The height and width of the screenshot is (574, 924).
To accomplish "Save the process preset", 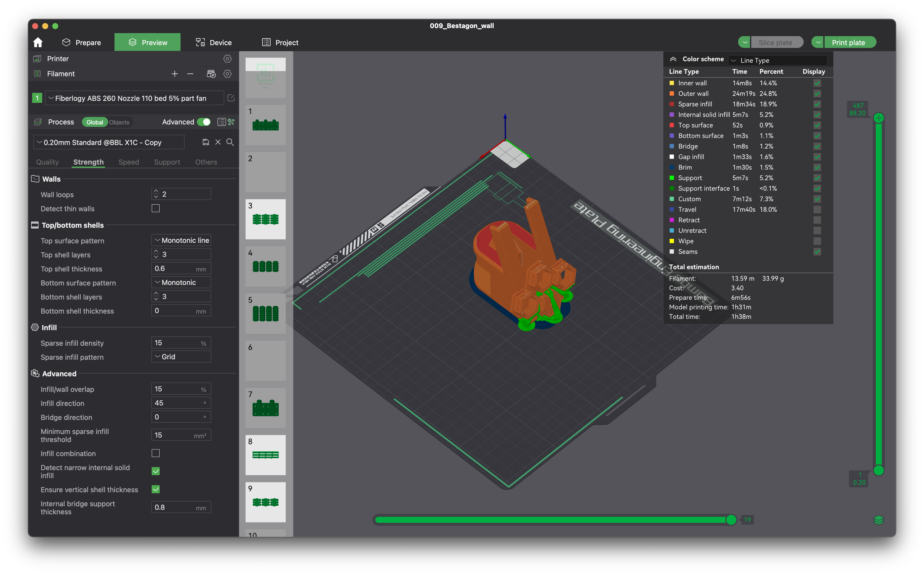I will pyautogui.click(x=206, y=142).
